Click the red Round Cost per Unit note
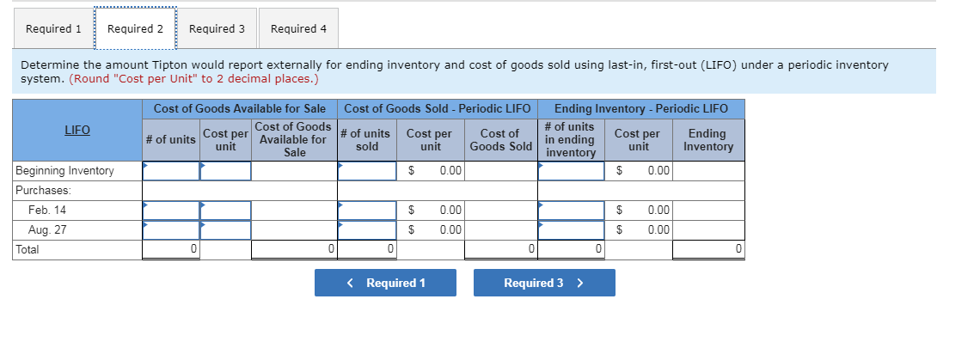Screen dimensions: 980x348 point(193,79)
